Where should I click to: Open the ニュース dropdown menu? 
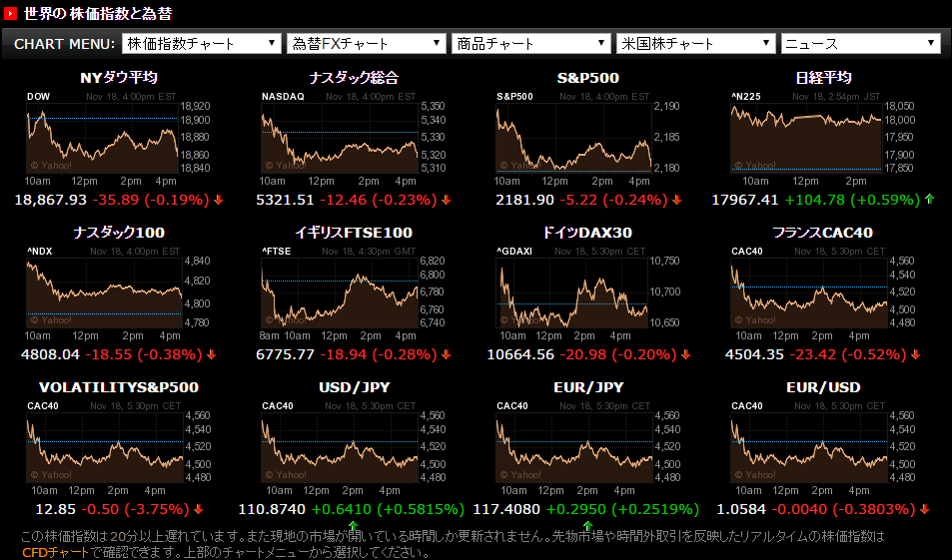pos(861,44)
